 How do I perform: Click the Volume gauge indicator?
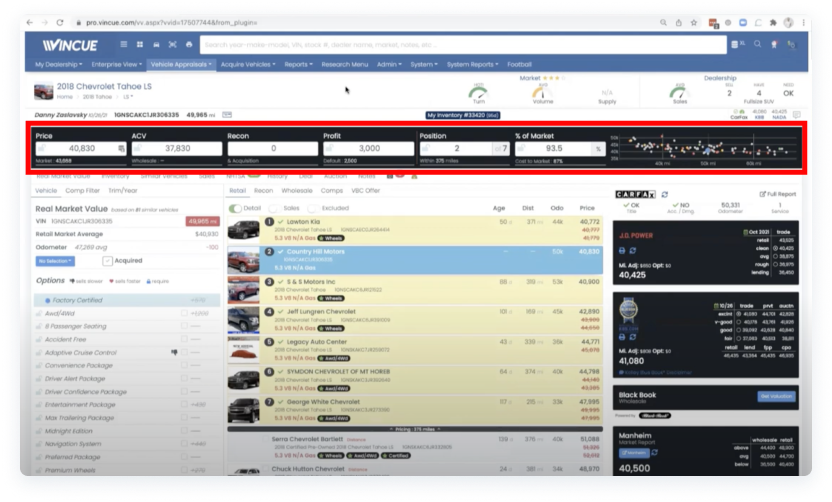[542, 94]
